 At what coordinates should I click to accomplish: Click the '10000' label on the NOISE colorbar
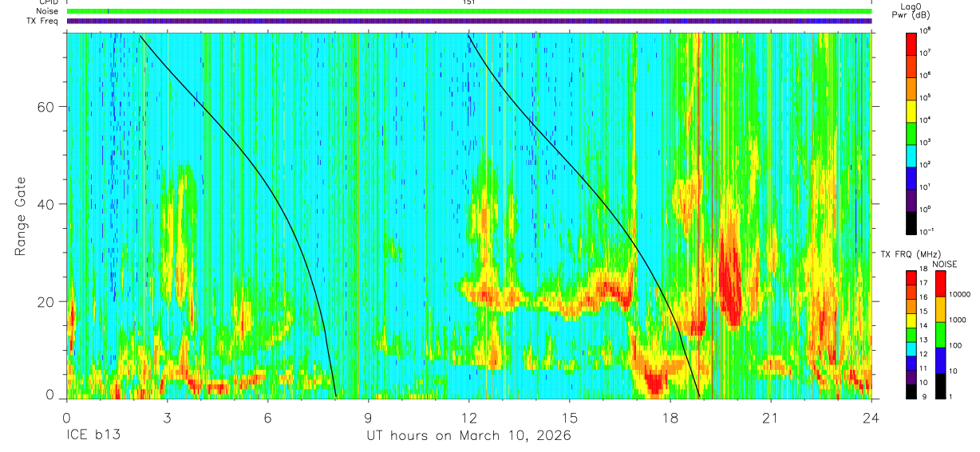click(960, 294)
